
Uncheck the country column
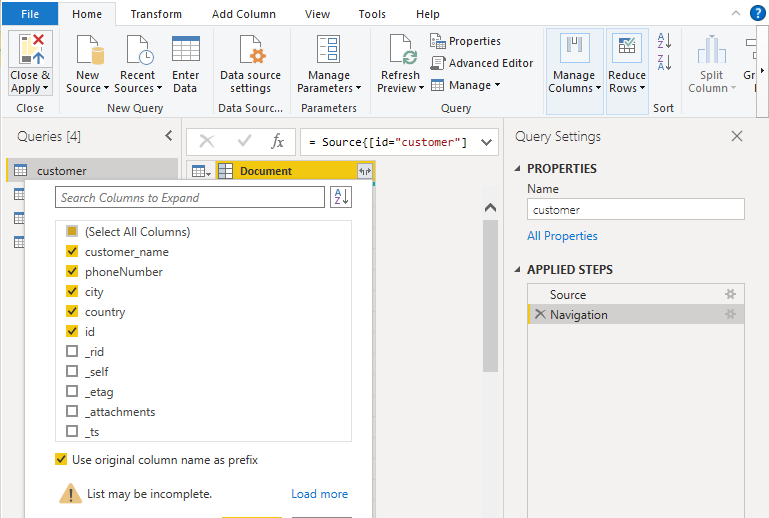72,311
